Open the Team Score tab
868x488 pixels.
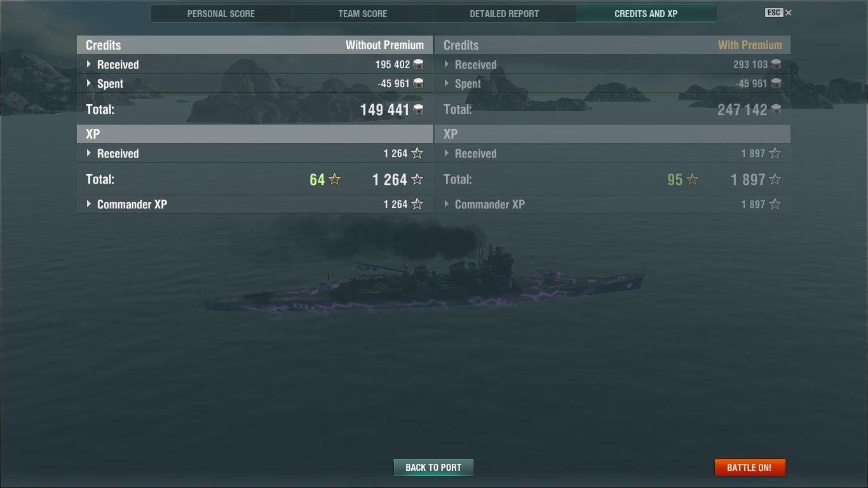pos(363,14)
